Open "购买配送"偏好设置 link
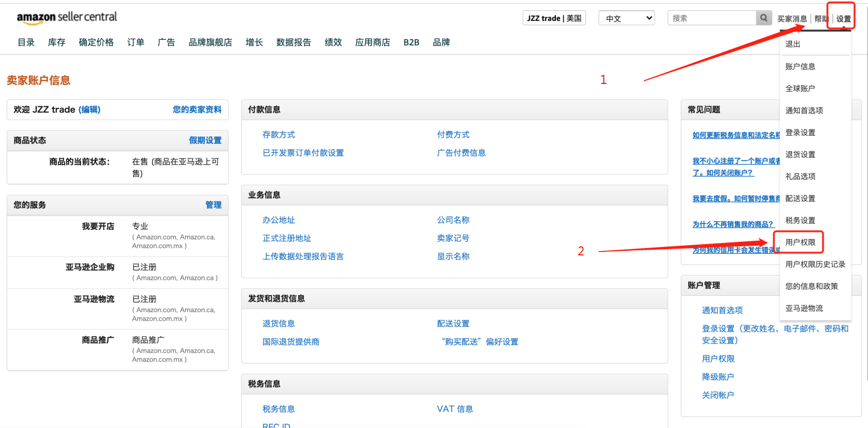 pyautogui.click(x=479, y=342)
